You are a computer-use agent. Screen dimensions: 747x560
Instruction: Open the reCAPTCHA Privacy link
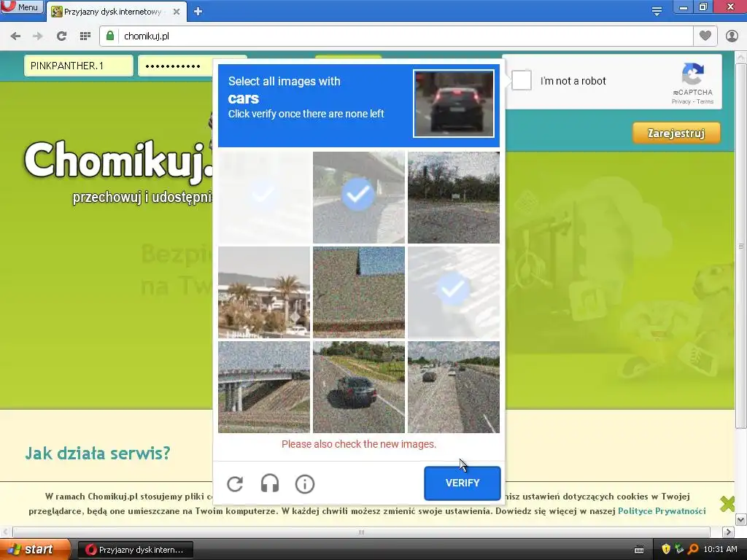(x=681, y=101)
